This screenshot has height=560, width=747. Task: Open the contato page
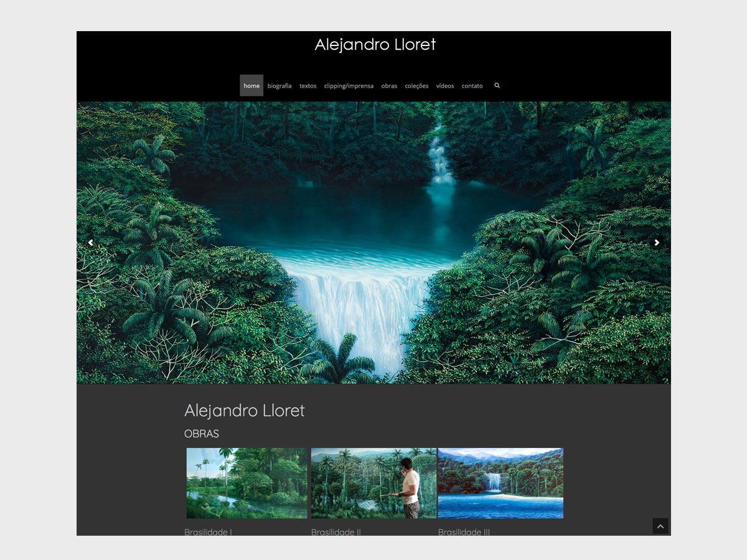pos(472,86)
